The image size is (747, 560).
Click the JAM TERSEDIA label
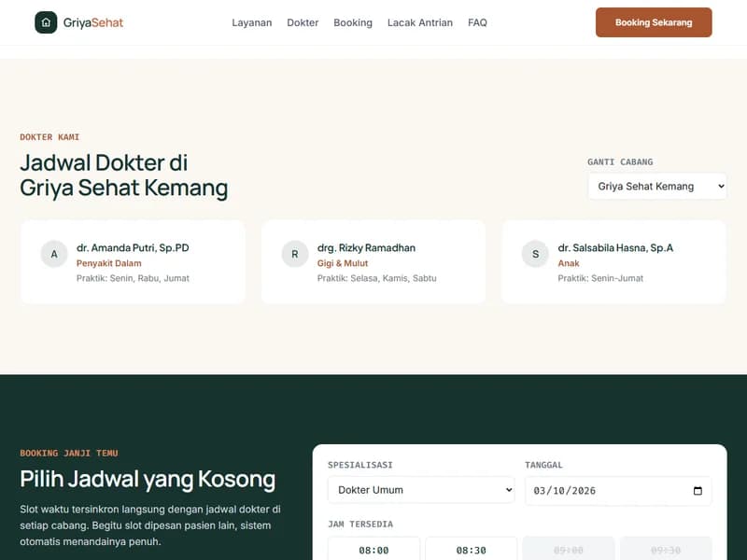coord(360,525)
